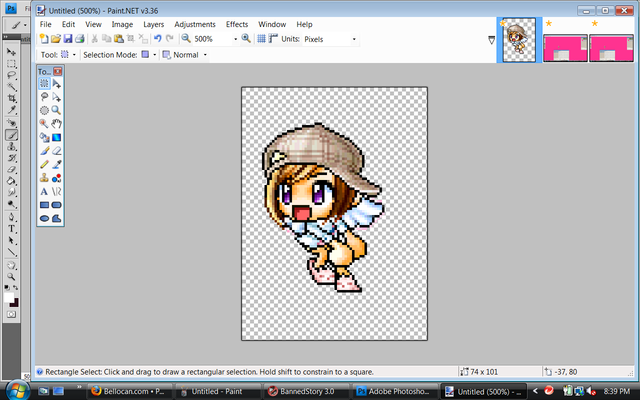Select the Line/Curve tool

tap(56, 191)
